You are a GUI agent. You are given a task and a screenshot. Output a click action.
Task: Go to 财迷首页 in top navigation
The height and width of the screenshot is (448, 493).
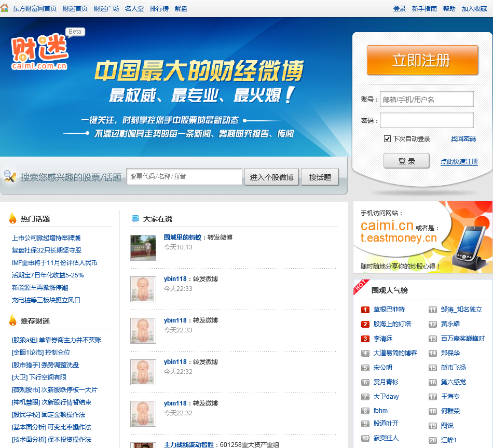pos(75,9)
